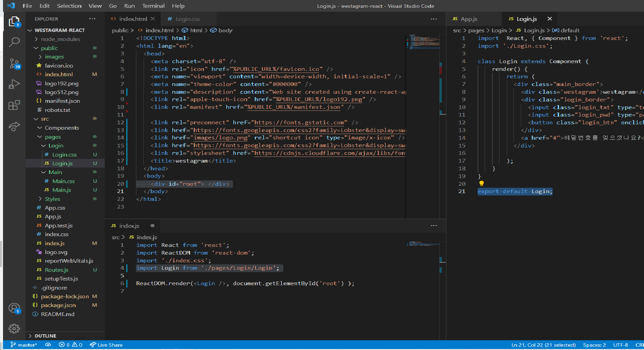Open the Edit menu
This screenshot has width=644, height=350.
click(44, 6)
